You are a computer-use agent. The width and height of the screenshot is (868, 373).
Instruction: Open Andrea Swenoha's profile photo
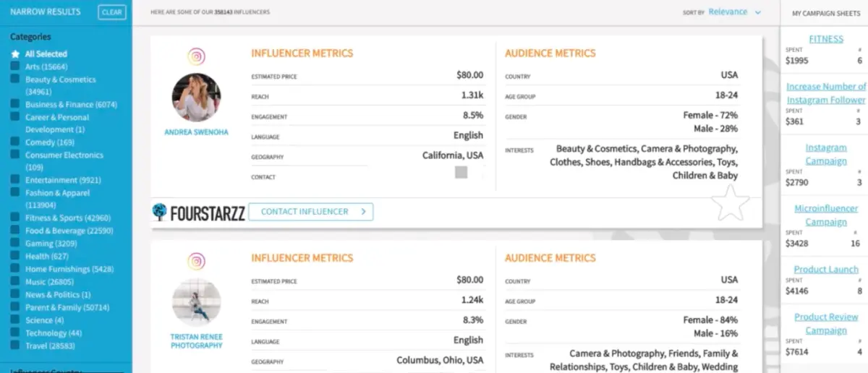pos(196,97)
